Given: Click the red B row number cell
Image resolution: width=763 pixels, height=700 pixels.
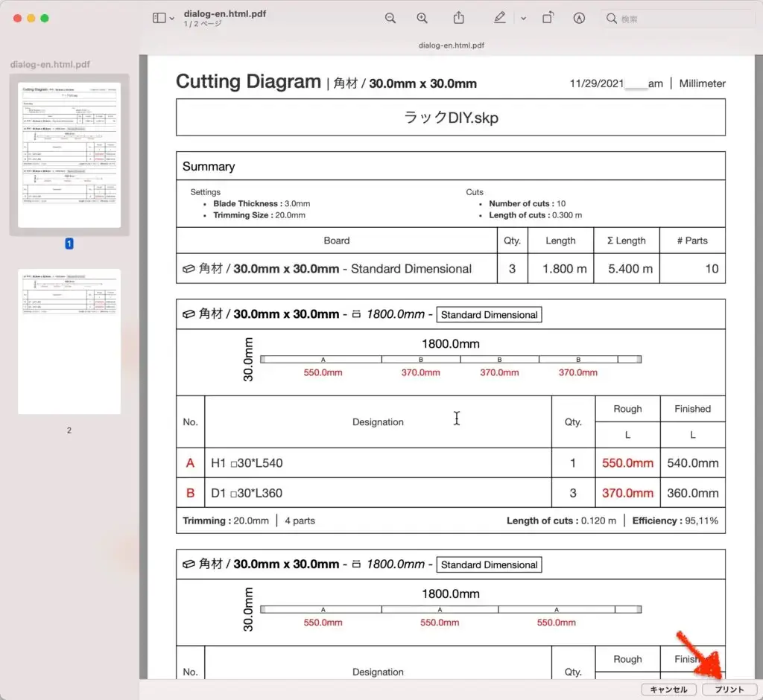Looking at the screenshot, I should [190, 493].
